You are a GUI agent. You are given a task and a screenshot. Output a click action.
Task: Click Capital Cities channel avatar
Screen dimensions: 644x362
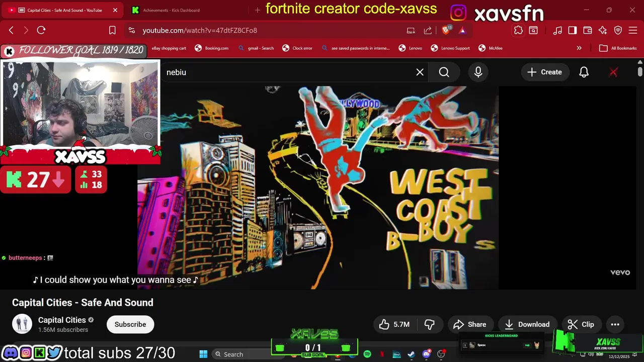(22, 324)
